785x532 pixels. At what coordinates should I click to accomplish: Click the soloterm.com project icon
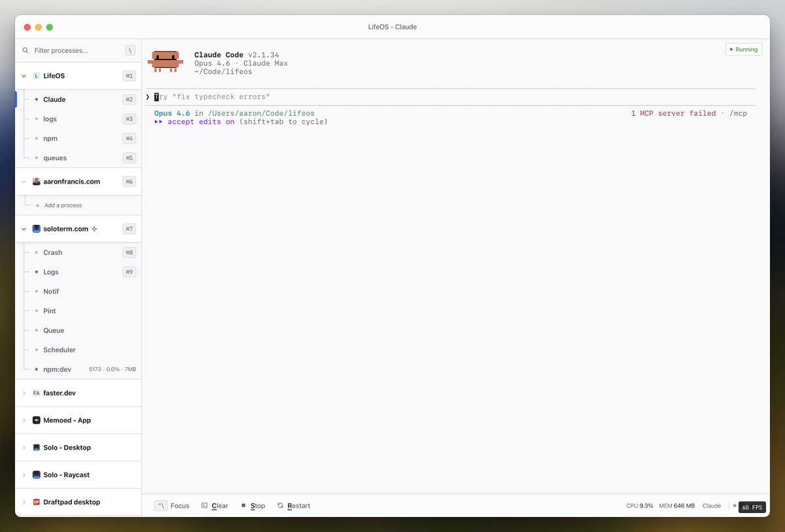(37, 229)
